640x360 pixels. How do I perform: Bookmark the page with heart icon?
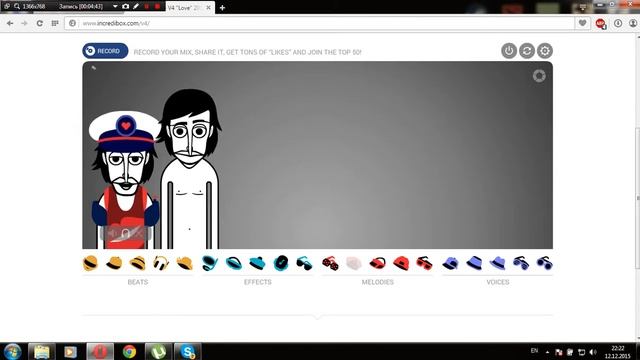coord(582,23)
